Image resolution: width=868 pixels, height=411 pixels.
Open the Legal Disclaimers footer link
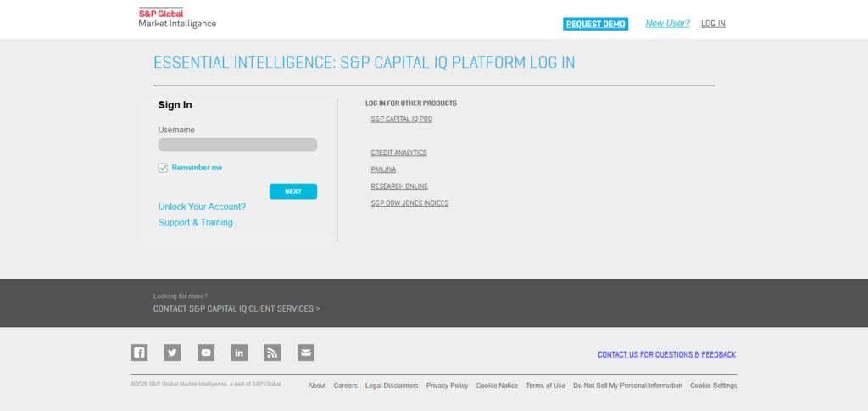tap(392, 386)
